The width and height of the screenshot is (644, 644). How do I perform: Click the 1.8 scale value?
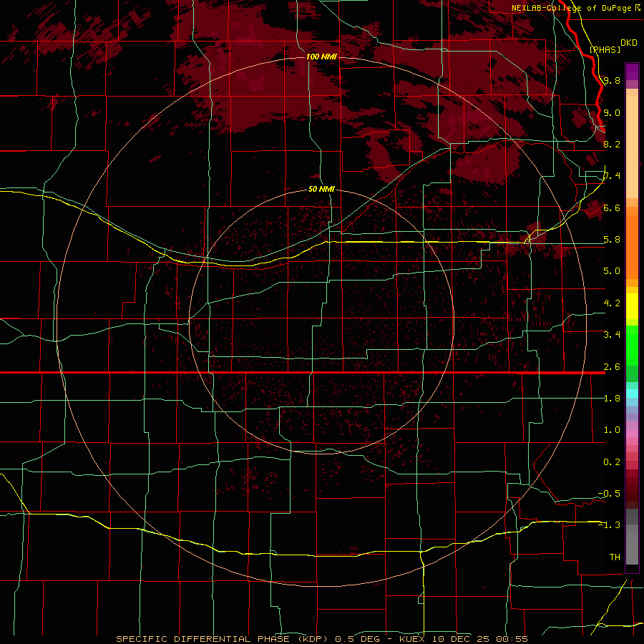pyautogui.click(x=612, y=399)
